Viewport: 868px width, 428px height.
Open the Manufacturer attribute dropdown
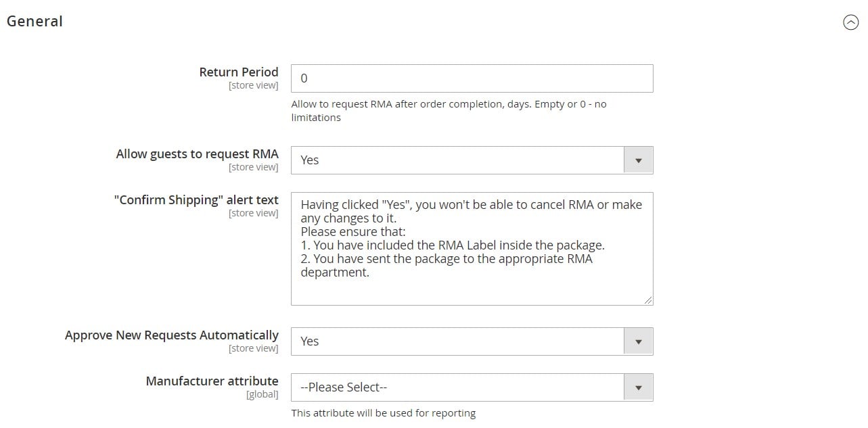point(472,387)
